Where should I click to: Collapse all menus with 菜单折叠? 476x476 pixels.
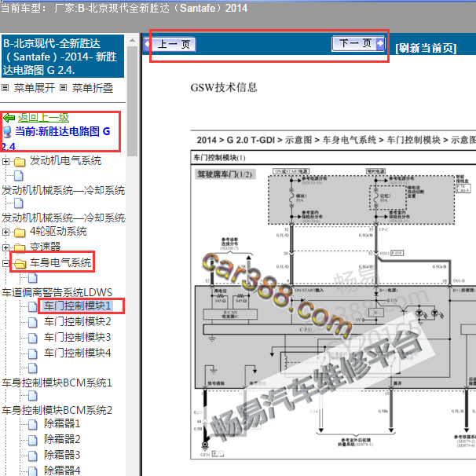[x=93, y=88]
